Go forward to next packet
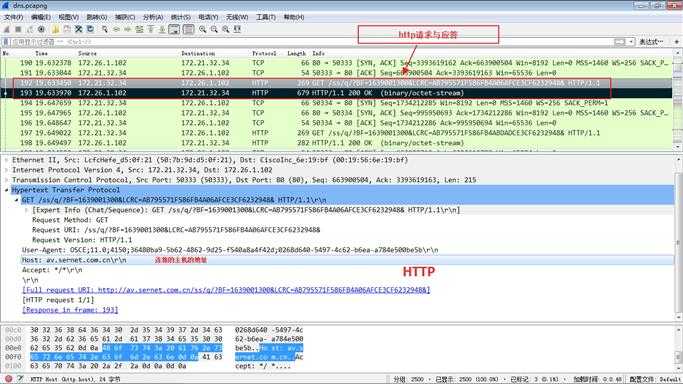683x384 pixels. [x=128, y=29]
